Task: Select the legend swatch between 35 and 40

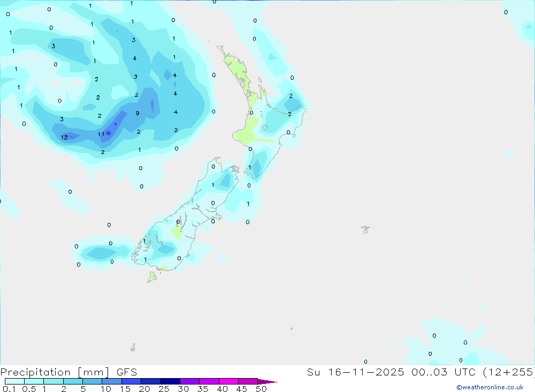Action: pyautogui.click(x=209, y=381)
